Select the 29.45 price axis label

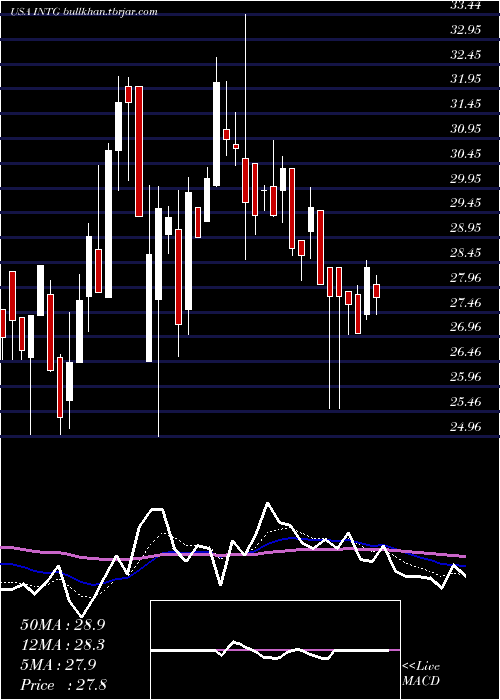coord(466,203)
